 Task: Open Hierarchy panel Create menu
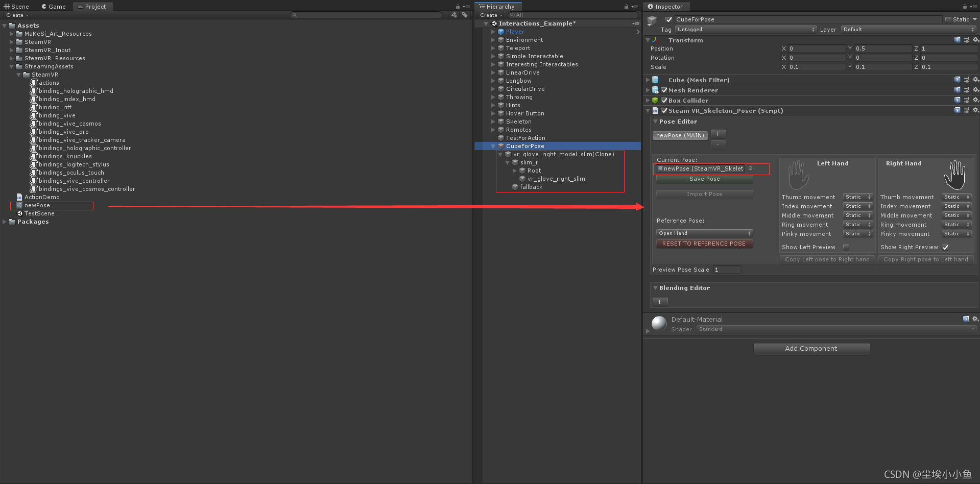point(491,15)
